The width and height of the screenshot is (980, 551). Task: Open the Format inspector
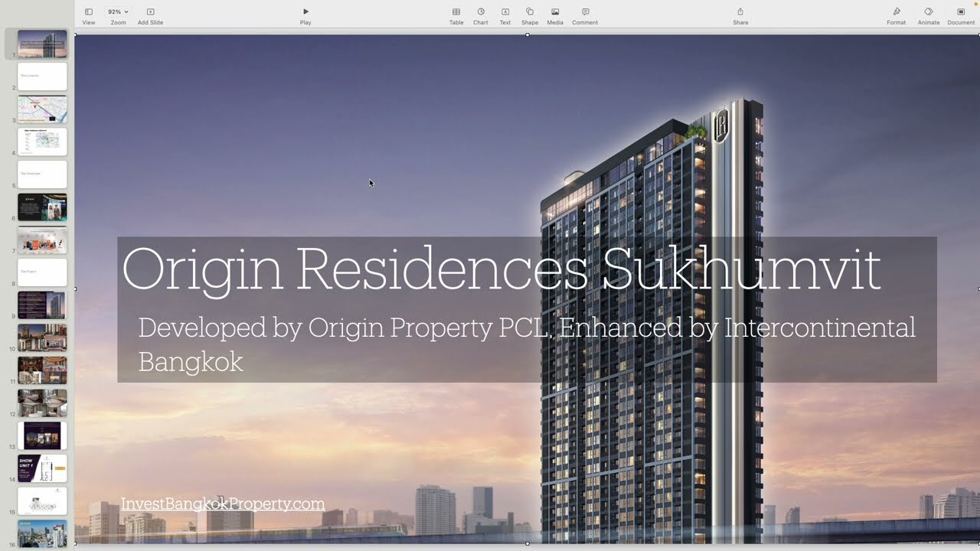[897, 16]
